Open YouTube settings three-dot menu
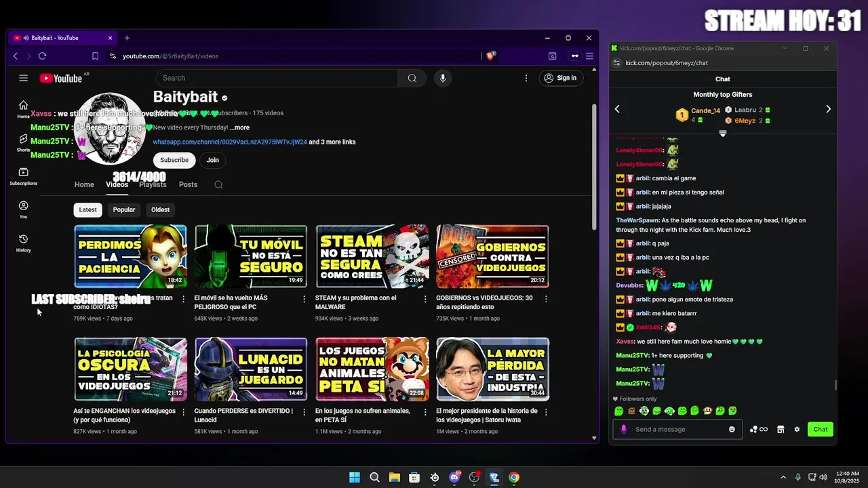 [526, 78]
